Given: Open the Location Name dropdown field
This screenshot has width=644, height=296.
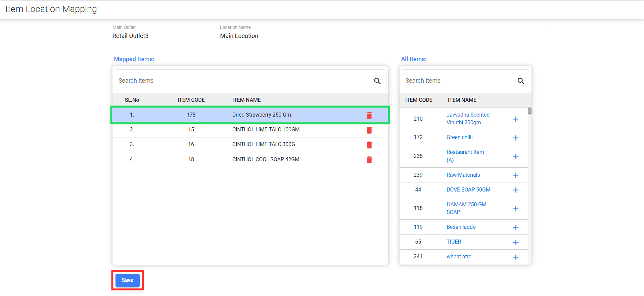Looking at the screenshot, I should (x=268, y=36).
